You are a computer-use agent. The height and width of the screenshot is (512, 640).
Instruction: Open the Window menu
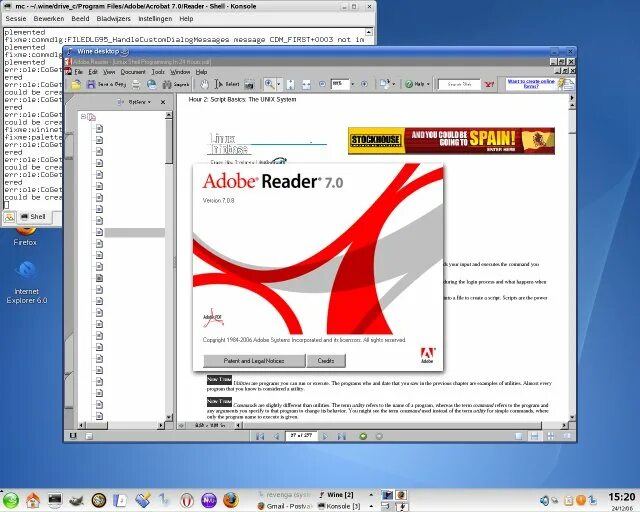pos(180,72)
